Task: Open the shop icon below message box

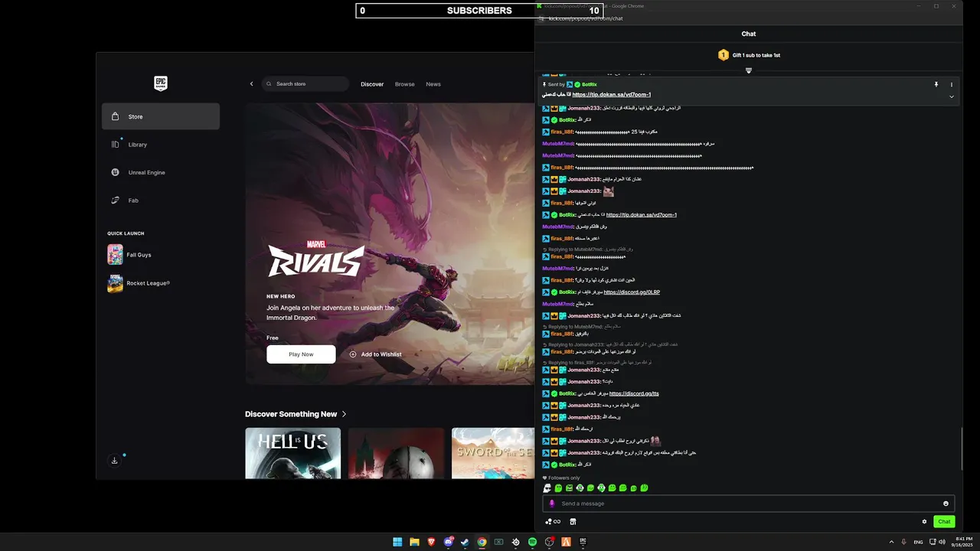Action: pos(573,522)
